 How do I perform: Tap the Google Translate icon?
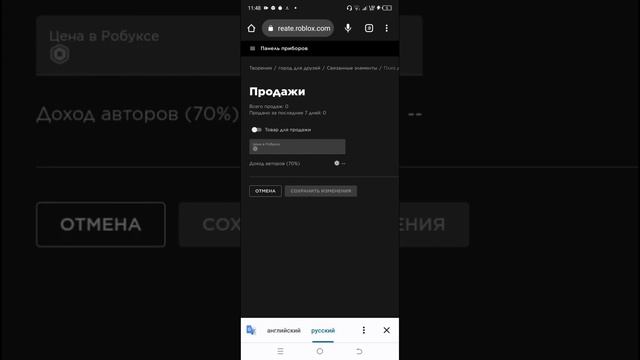click(251, 330)
